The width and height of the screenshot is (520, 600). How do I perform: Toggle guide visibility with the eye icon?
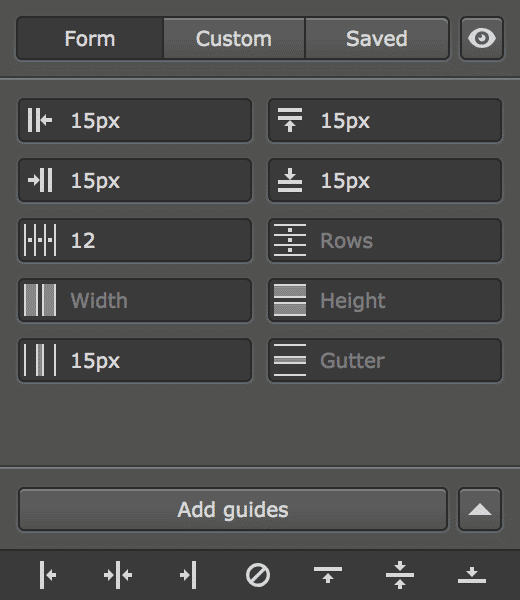click(x=482, y=38)
